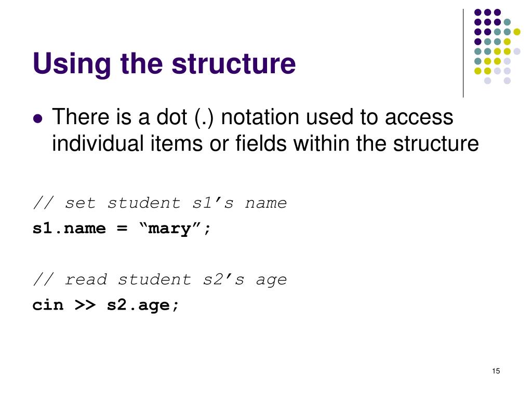
Task: Click the word 'cin' in the code
Action: [48, 305]
